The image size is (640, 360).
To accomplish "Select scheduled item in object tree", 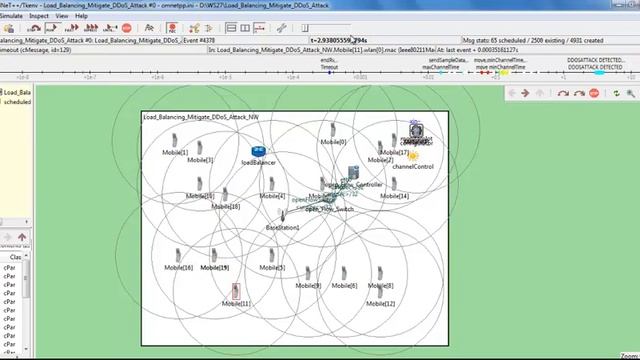I will tap(17, 102).
